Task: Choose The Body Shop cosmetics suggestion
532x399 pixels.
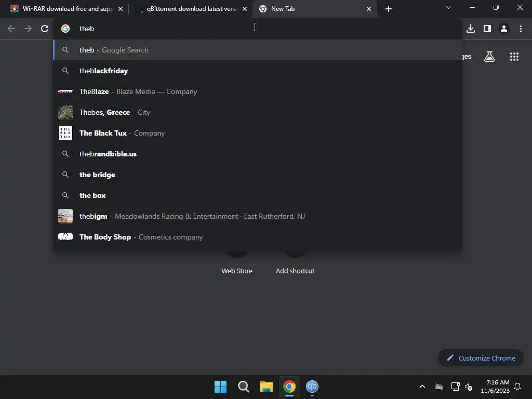Action: pos(258,237)
